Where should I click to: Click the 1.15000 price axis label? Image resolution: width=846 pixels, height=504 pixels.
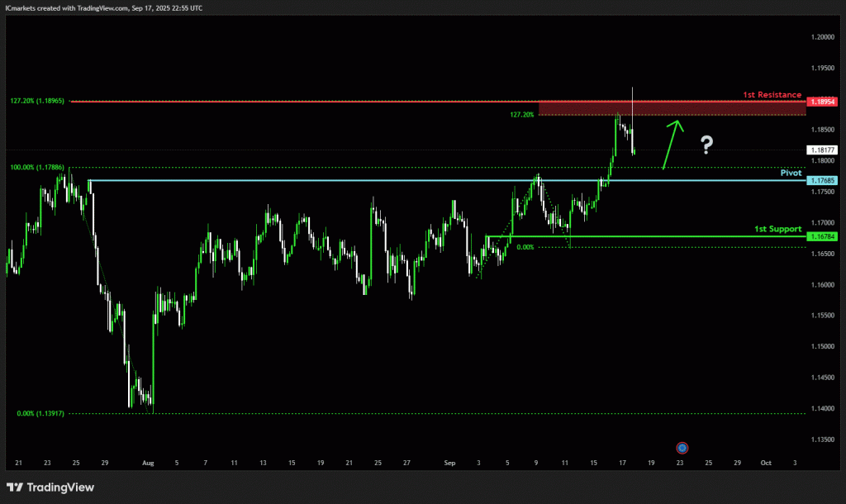click(823, 346)
